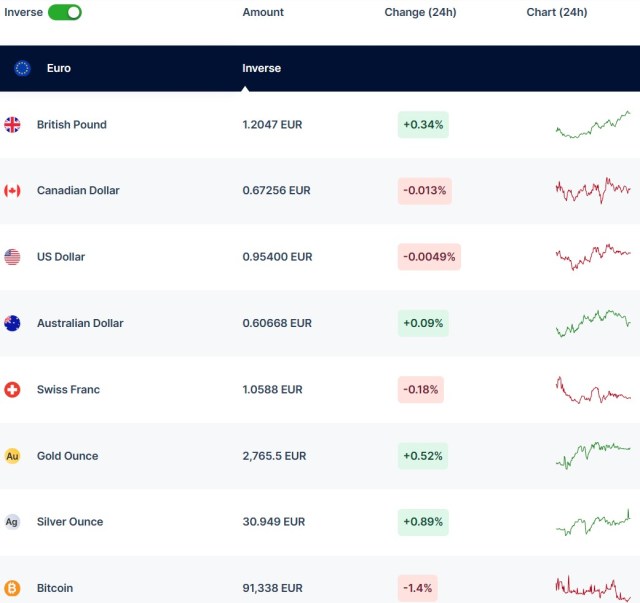Toggle the Inverse switch off
The width and height of the screenshot is (640, 603).
point(65,12)
